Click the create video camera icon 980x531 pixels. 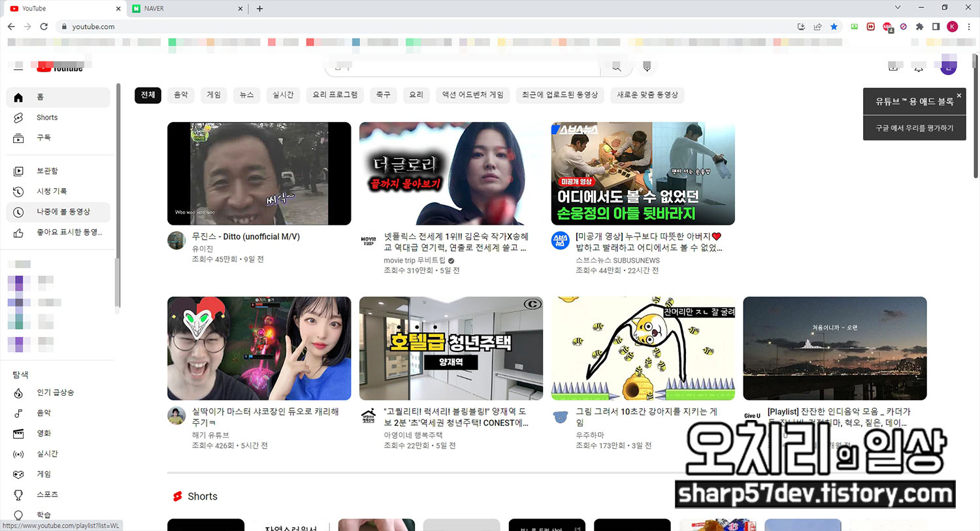coord(893,67)
